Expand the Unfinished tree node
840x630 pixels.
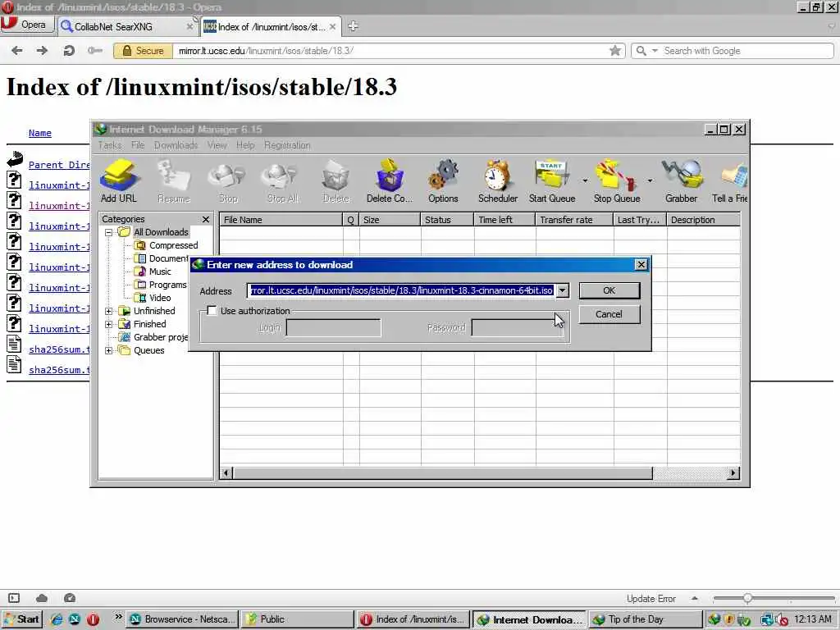(109, 311)
